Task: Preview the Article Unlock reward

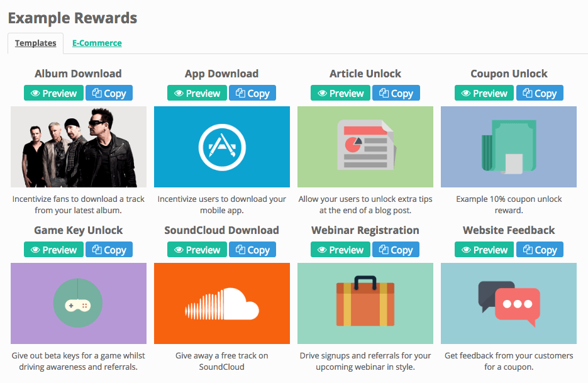Action: pos(340,93)
